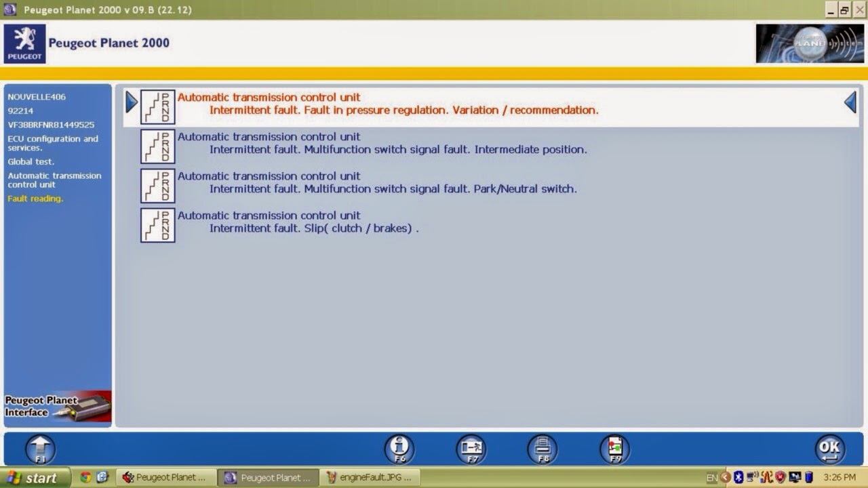This screenshot has width=868, height=488.
Task: Click the 3:26 PM system clock
Action: click(840, 478)
